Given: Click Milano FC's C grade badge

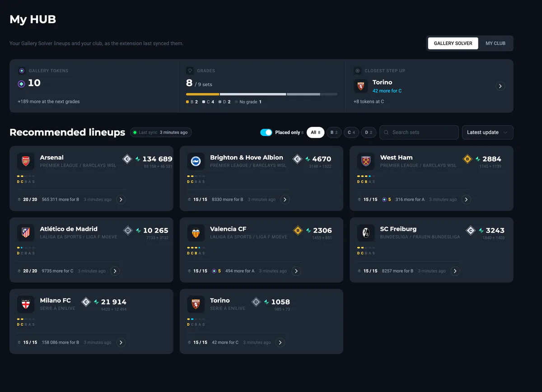Looking at the screenshot, I should (x=86, y=302).
